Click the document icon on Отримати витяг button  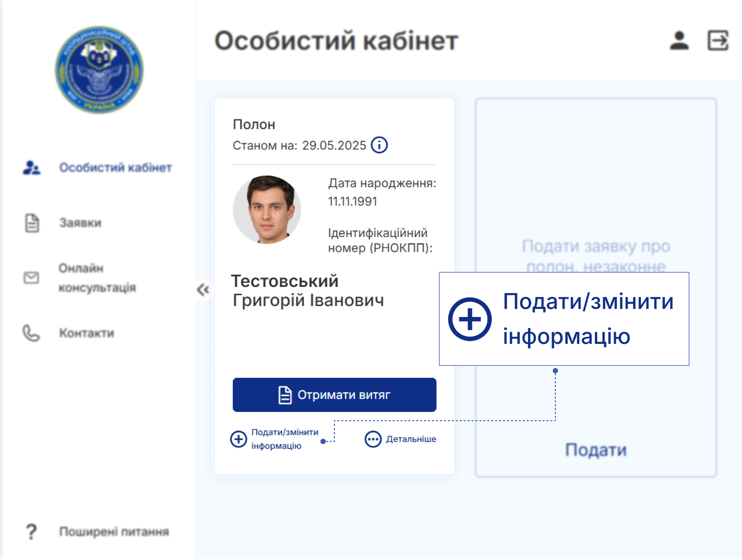(x=285, y=395)
